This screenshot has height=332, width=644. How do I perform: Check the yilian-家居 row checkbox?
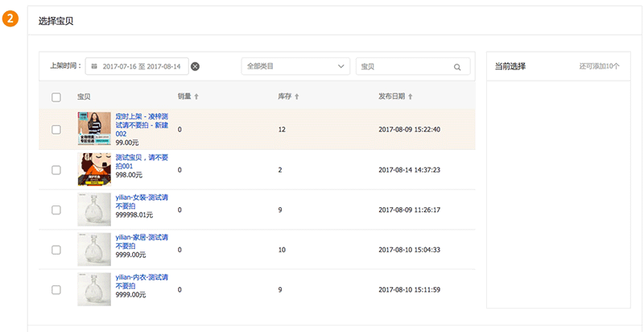point(56,250)
